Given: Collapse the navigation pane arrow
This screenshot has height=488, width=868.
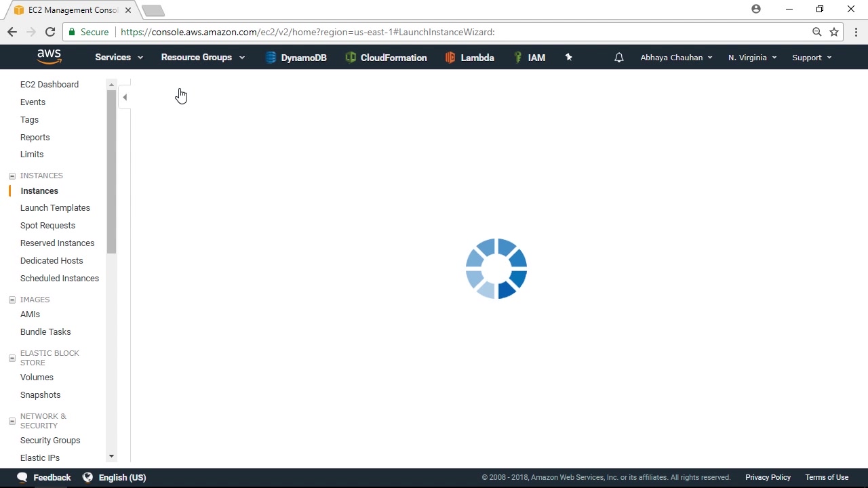Looking at the screenshot, I should click(125, 98).
